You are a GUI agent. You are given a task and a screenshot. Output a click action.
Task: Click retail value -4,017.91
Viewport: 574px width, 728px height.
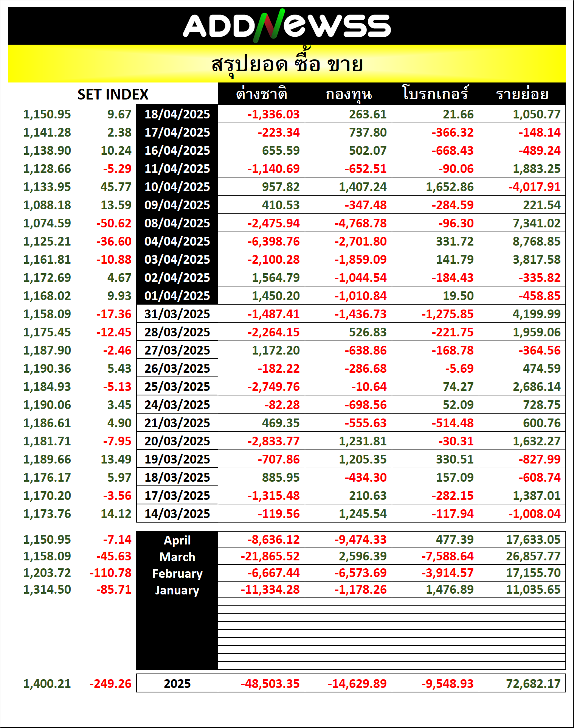pyautogui.click(x=534, y=187)
